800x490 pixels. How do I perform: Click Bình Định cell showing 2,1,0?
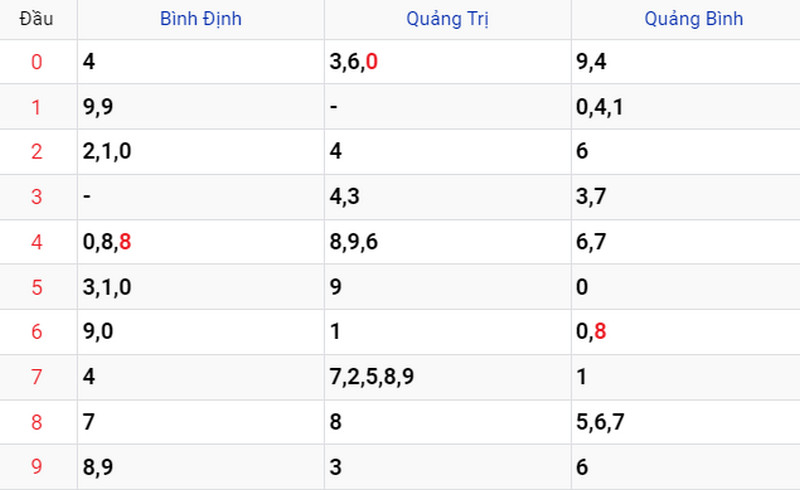pyautogui.click(x=108, y=152)
